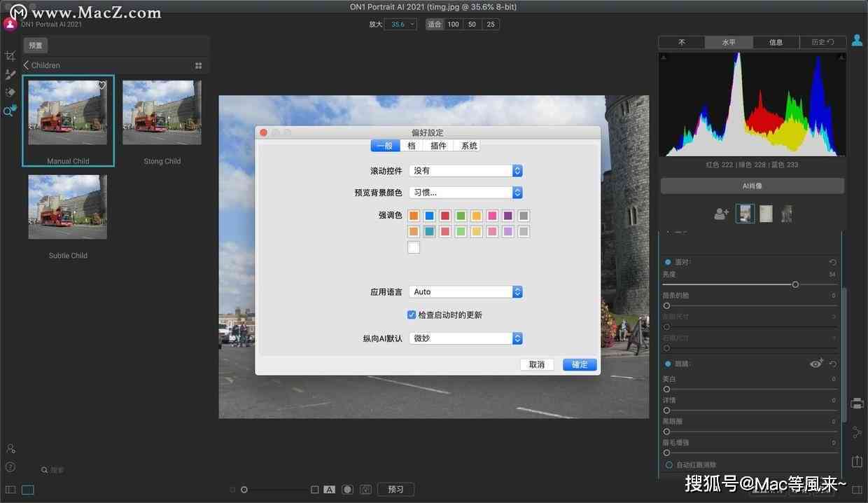Switch to General (一般) preferences tab
Screen dimensions: 868x503
(x=385, y=146)
